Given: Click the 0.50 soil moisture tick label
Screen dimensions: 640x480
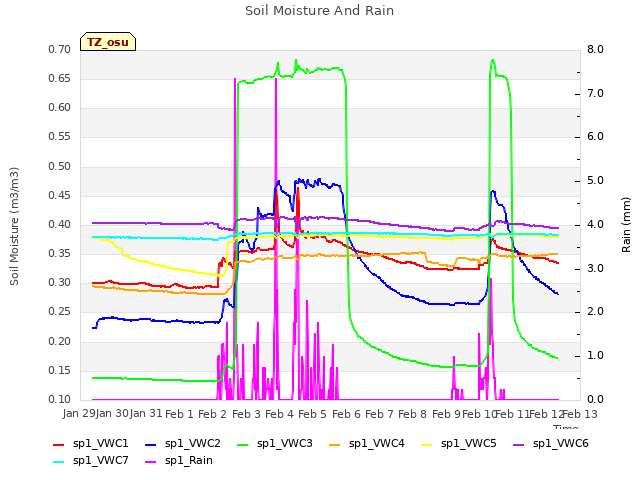Looking at the screenshot, I should 60,166.
